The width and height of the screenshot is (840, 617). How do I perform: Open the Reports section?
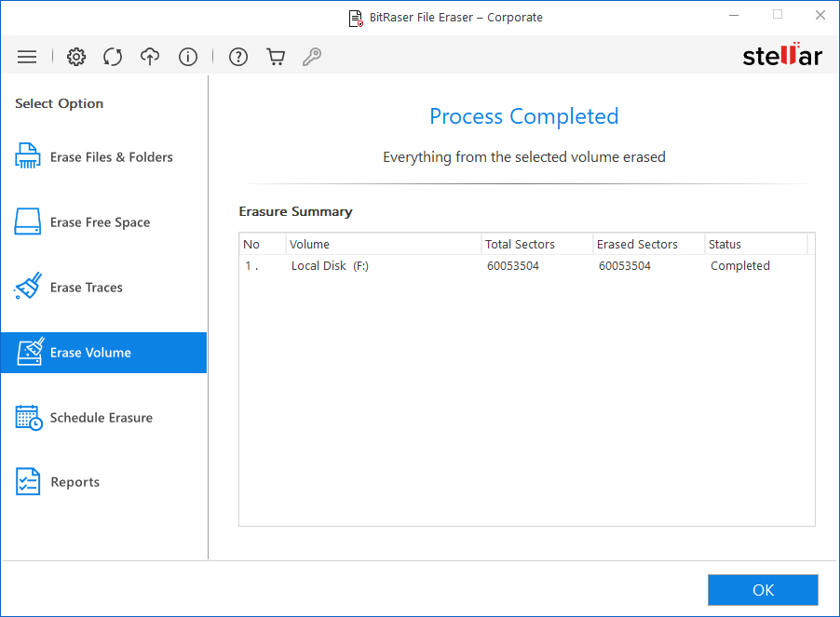73,481
